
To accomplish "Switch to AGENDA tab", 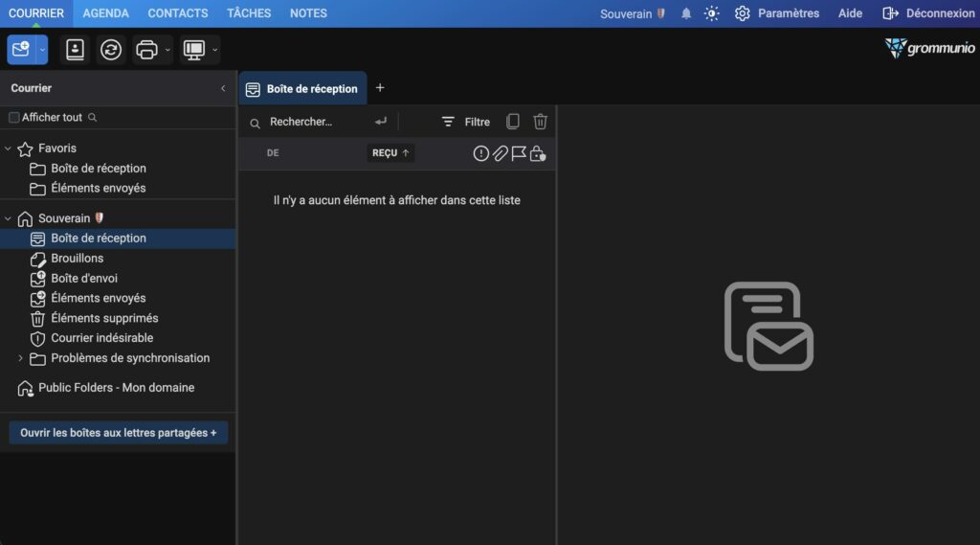I will [x=105, y=13].
